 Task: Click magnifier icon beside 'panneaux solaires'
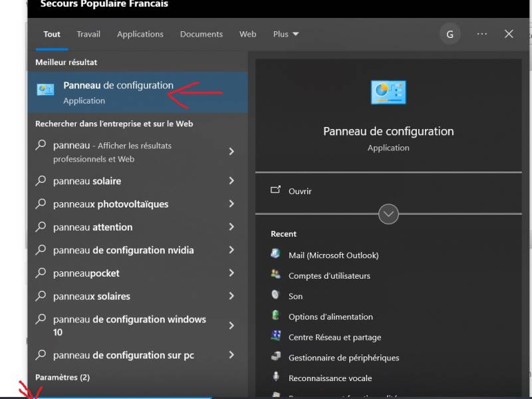pos(41,295)
